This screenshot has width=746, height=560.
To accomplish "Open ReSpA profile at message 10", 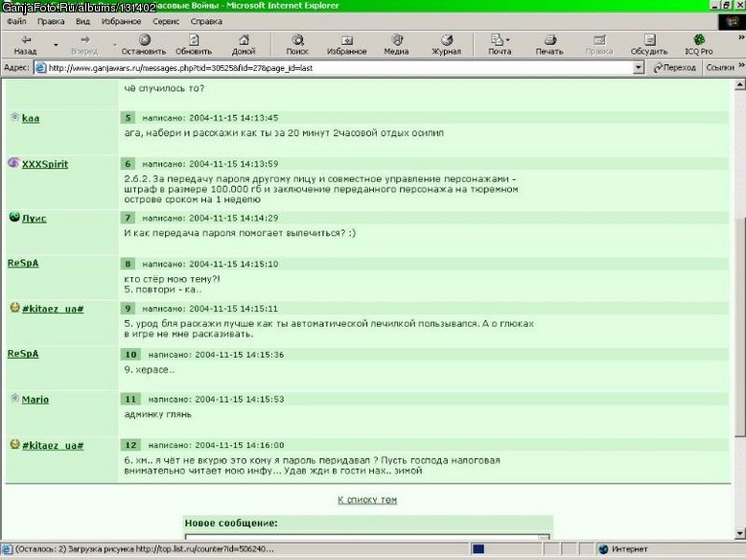I will (23, 354).
